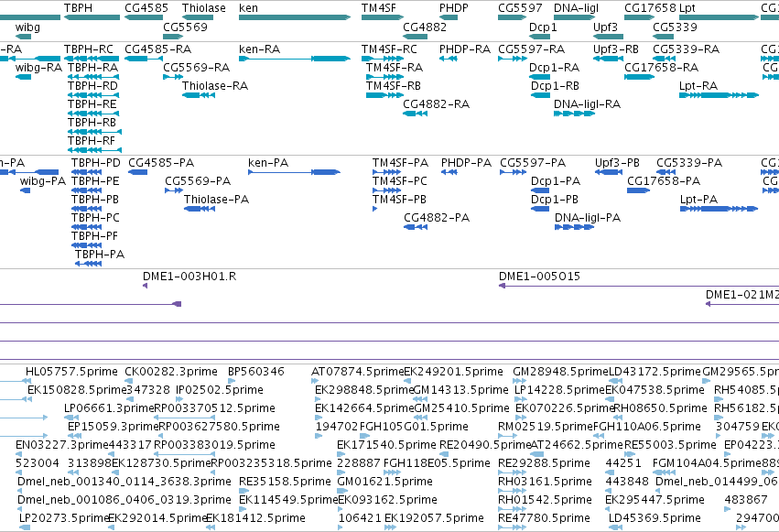Screen dimensions: 779x532
Task: Select the DNA-ligI-RA transcript
Action: 574,114
